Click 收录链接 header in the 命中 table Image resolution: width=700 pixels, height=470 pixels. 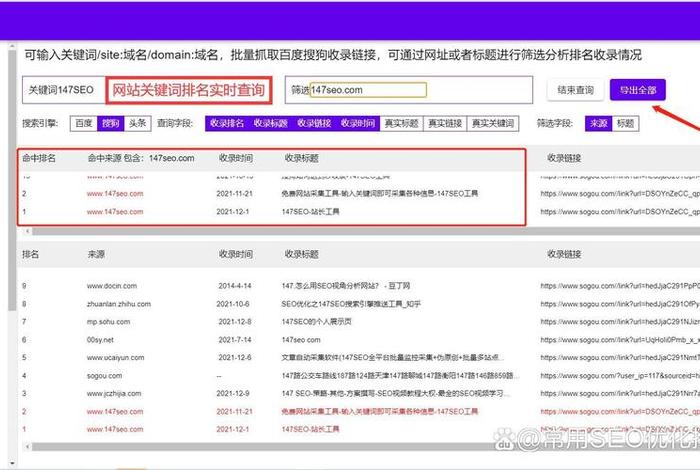(x=564, y=158)
